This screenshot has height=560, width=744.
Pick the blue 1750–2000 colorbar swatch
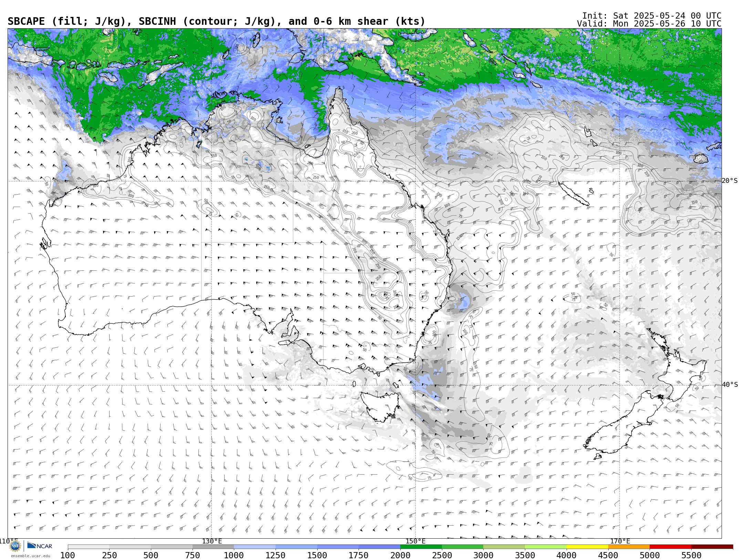[379, 547]
